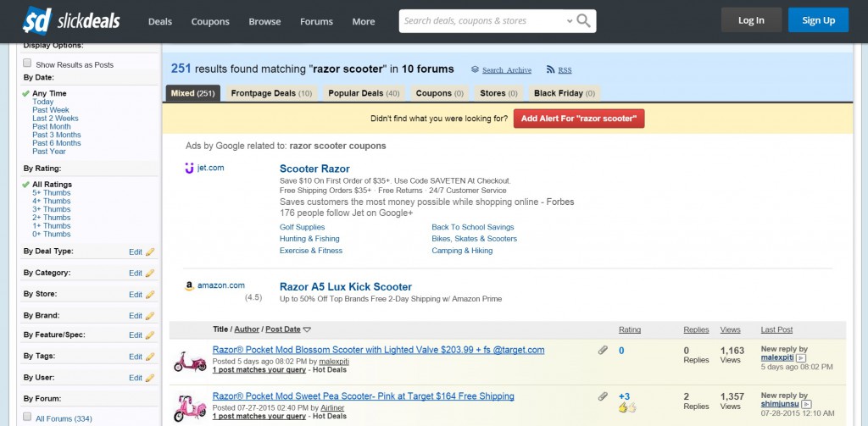This screenshot has width=868, height=426.
Task: Click the pencil icon next to By Store
Action: coord(150,295)
